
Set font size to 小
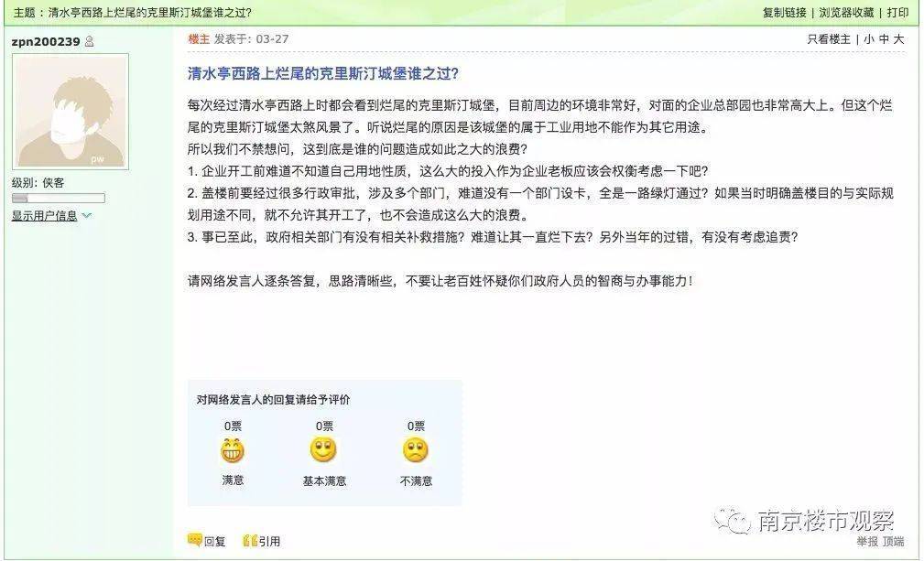[x=869, y=38]
